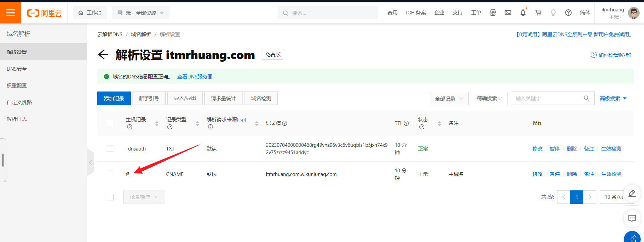Screen dimensions: 644x242
Task: Expand the 账号全部资源 dropdown
Action: tap(141, 13)
